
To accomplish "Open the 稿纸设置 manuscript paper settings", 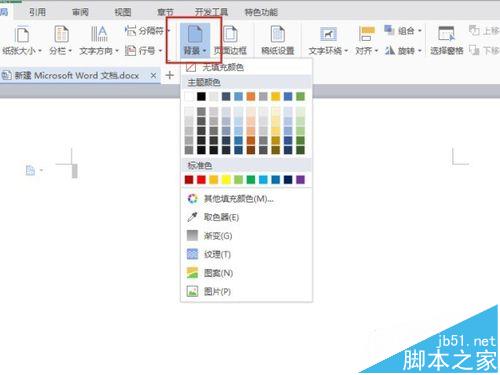I will click(x=277, y=35).
